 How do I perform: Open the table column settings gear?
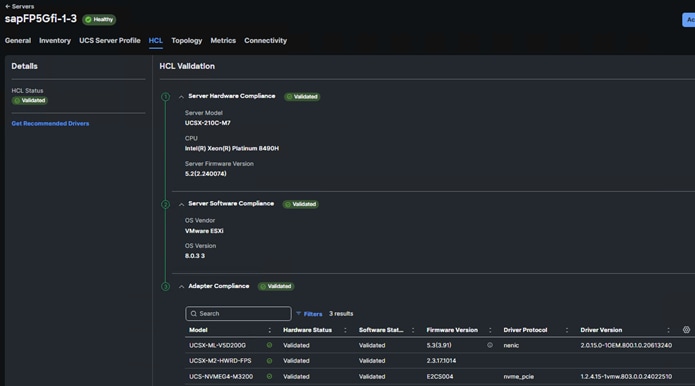[686, 330]
